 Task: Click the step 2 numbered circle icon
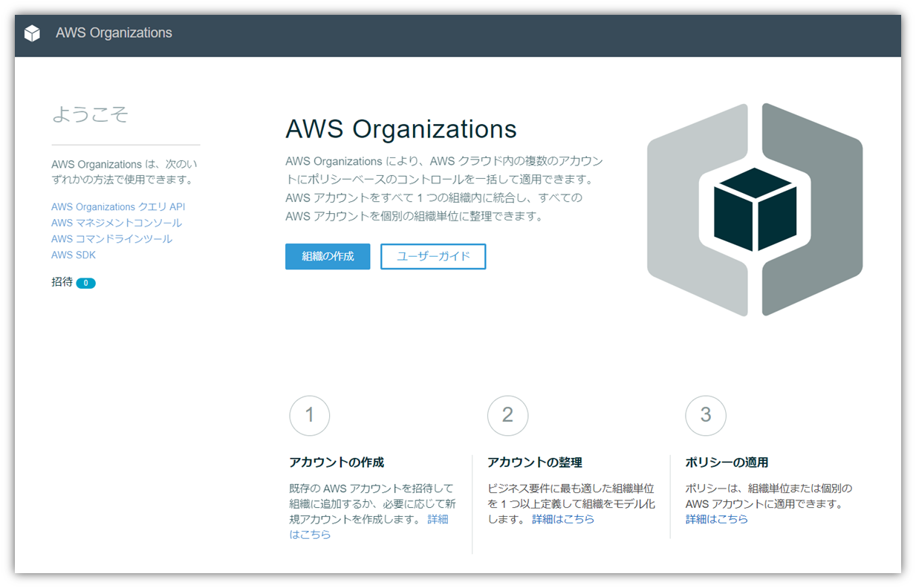click(507, 416)
